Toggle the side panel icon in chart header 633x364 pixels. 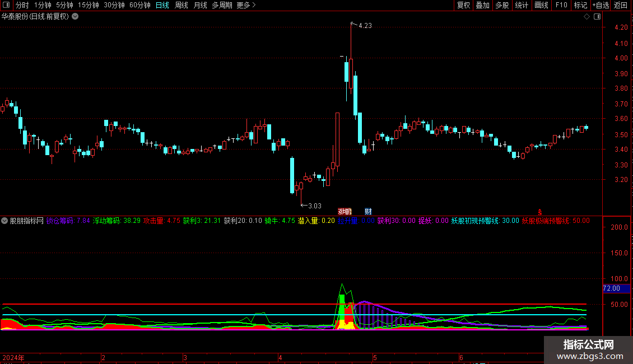point(597,17)
